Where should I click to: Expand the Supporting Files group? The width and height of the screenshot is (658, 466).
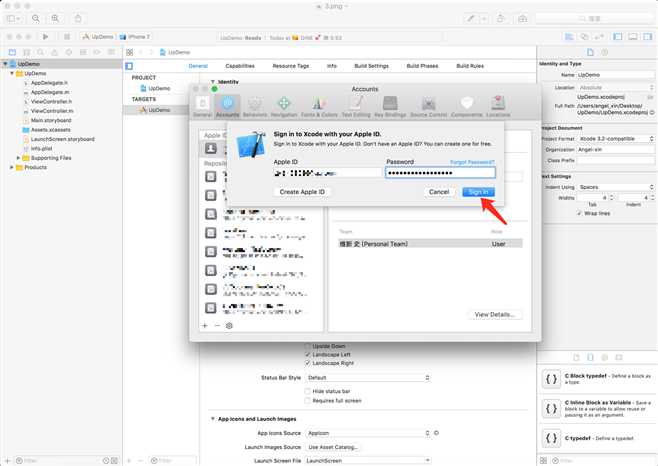[18, 158]
